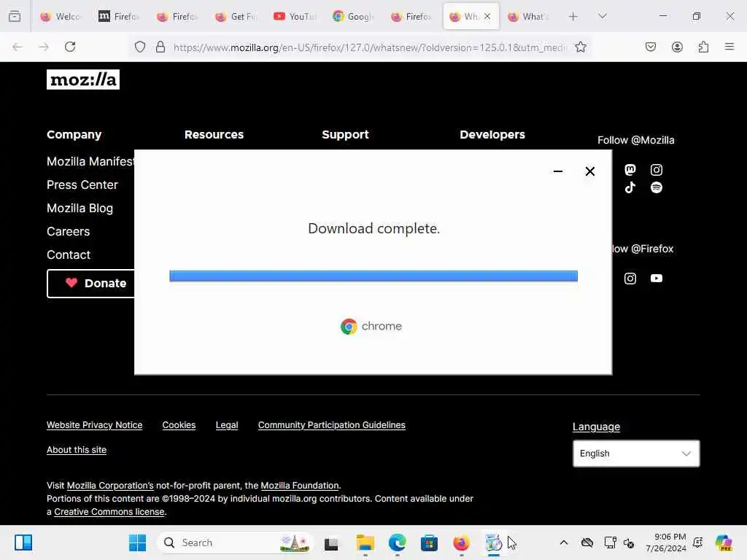
Task: Click the Resources footer heading
Action: point(214,135)
